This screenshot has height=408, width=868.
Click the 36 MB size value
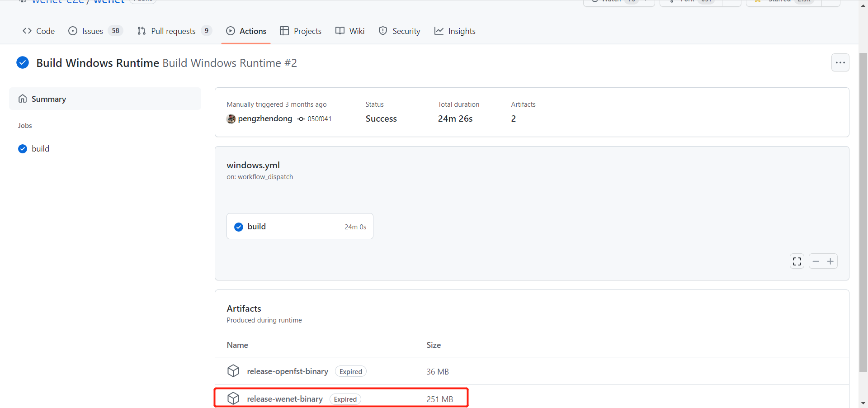[438, 371]
